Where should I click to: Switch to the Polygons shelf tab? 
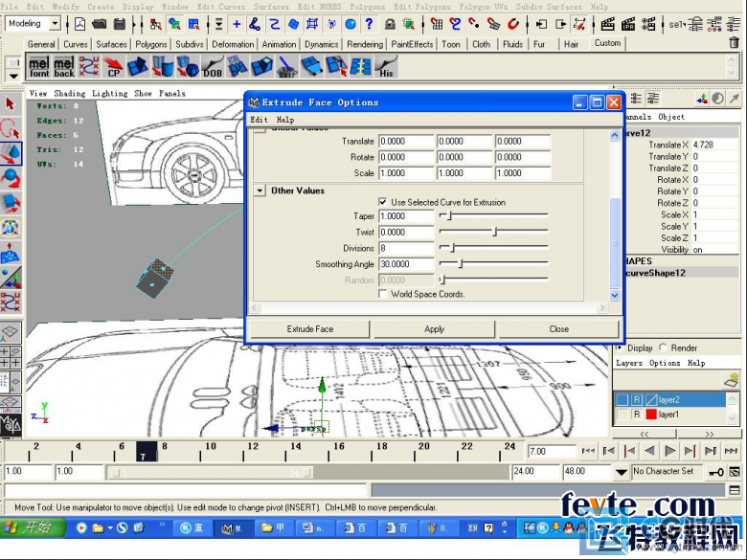coord(151,44)
